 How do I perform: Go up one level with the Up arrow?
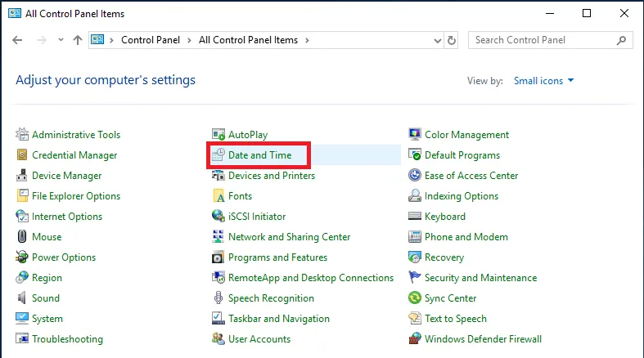78,40
